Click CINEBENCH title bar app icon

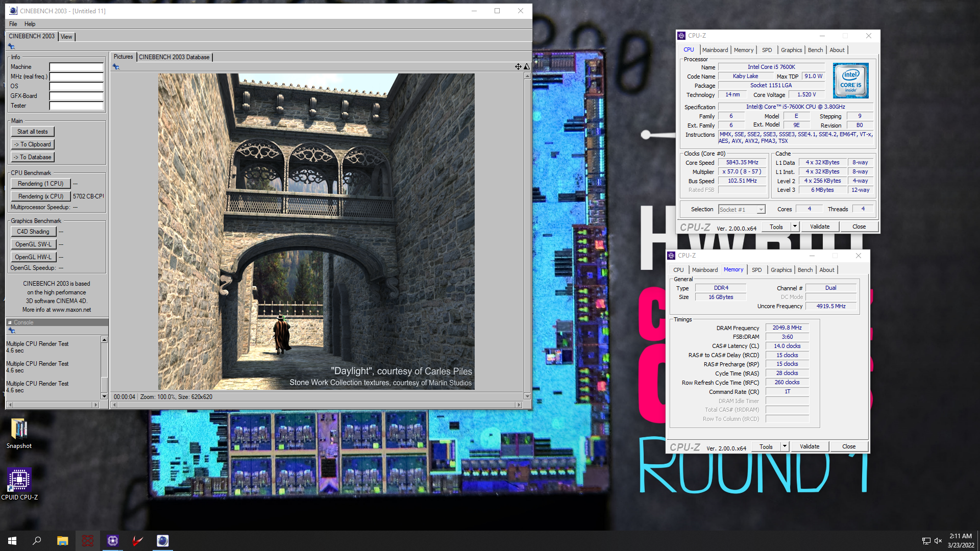[13, 11]
